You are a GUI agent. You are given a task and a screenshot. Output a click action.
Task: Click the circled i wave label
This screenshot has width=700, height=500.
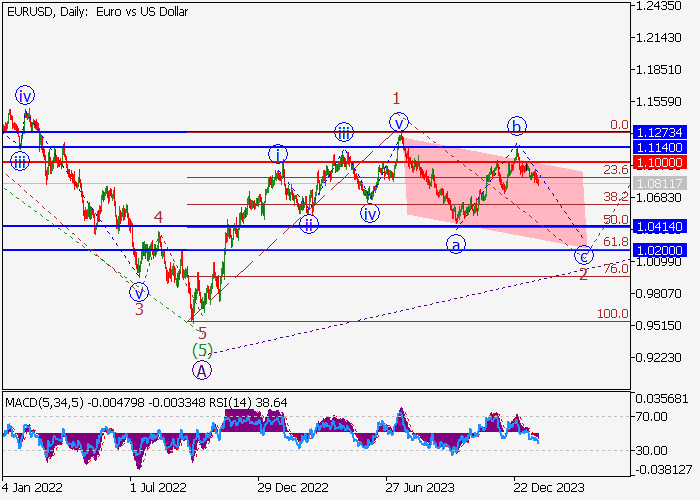pyautogui.click(x=278, y=154)
